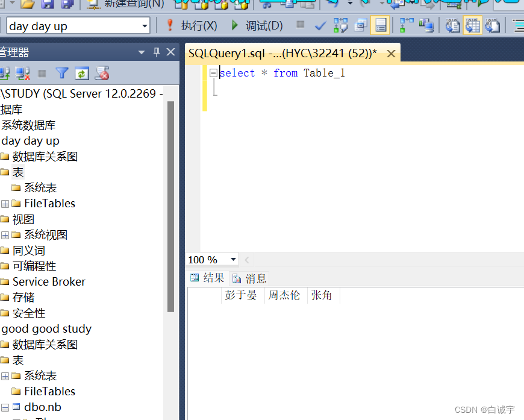Expand the FileTables node under day day up
Screen dimensions: 524x420
coord(5,204)
